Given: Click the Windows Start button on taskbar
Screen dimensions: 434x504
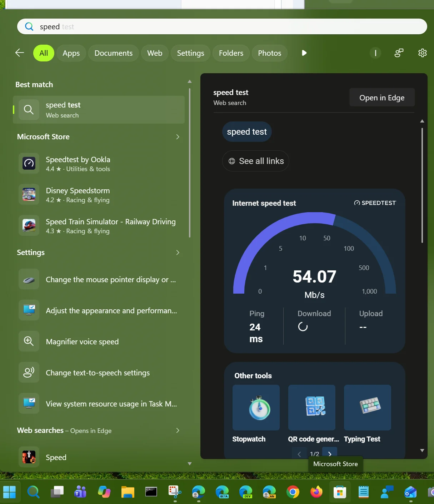Looking at the screenshot, I should tap(10, 492).
